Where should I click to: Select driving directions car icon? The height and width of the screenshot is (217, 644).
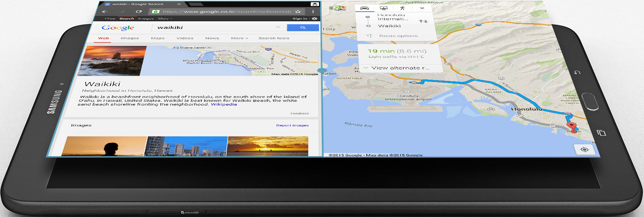coord(364,8)
